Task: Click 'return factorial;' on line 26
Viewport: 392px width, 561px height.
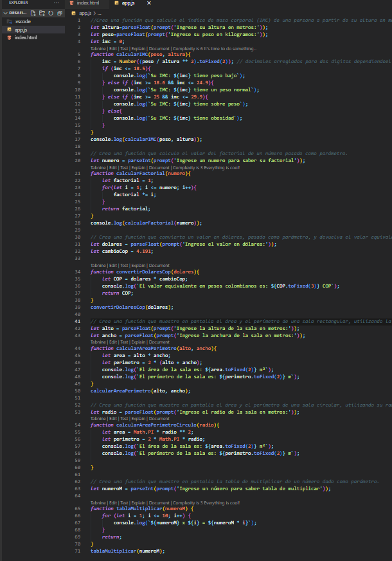Action: tap(126, 208)
